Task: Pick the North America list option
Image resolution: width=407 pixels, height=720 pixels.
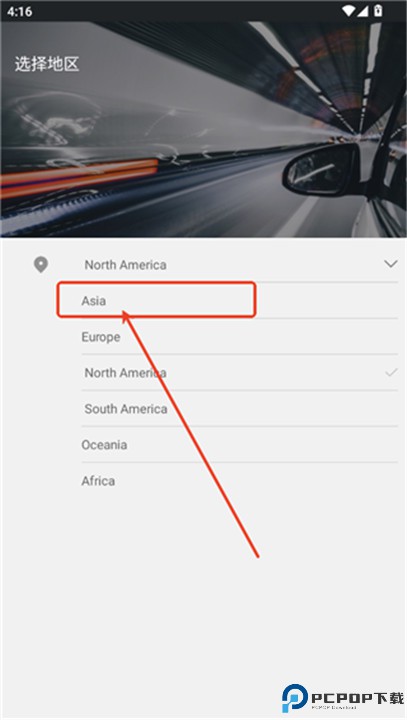Action: coord(239,372)
